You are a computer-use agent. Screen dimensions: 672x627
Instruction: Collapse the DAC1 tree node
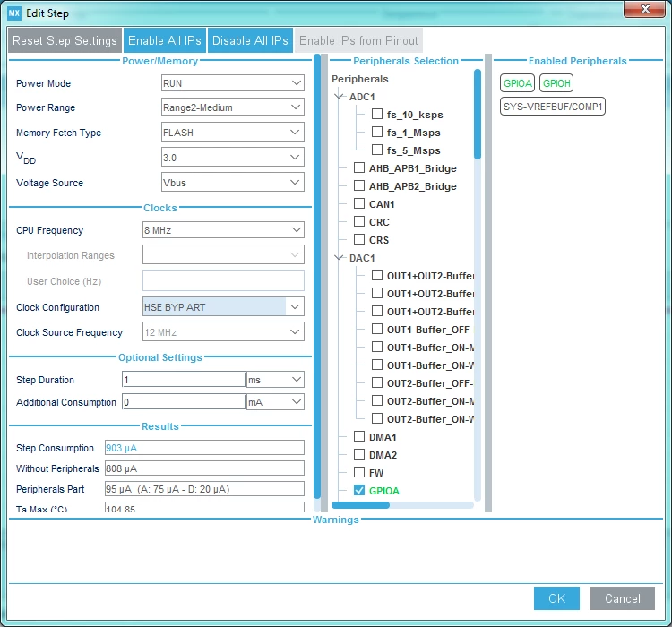pos(339,258)
